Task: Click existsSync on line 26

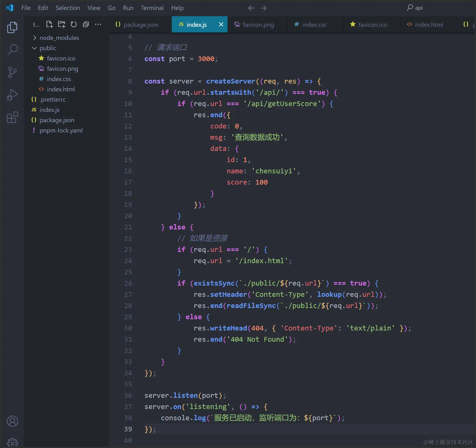Action: tap(214, 283)
